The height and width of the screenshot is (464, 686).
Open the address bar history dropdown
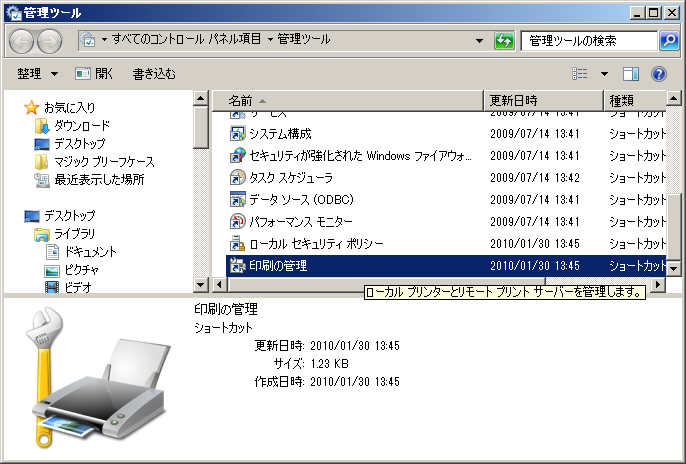coord(480,41)
